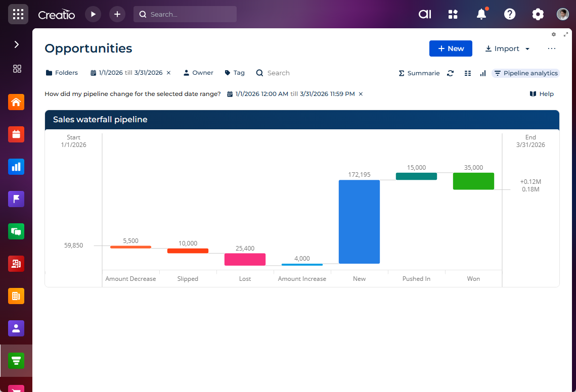Switch to bar chart dashboard view
576x392 pixels.
tap(483, 73)
